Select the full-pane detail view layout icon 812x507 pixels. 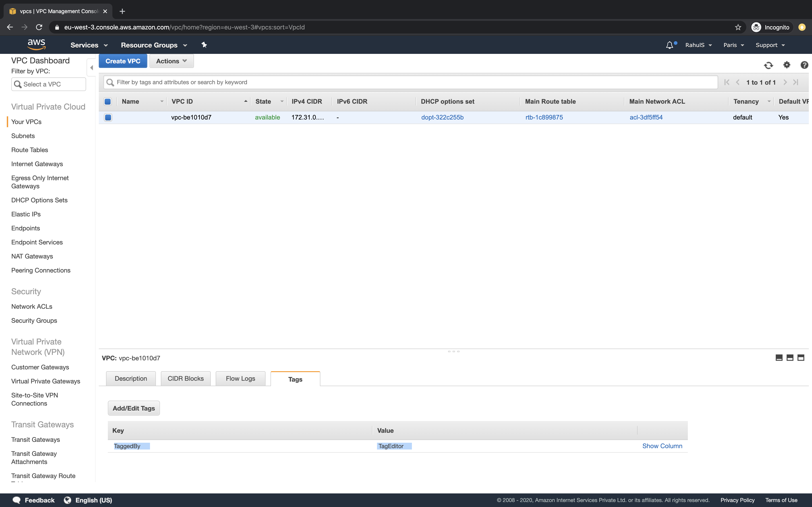(801, 357)
